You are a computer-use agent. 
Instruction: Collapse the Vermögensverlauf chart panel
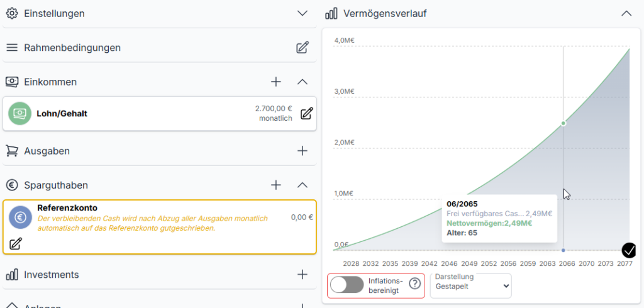pos(626,14)
